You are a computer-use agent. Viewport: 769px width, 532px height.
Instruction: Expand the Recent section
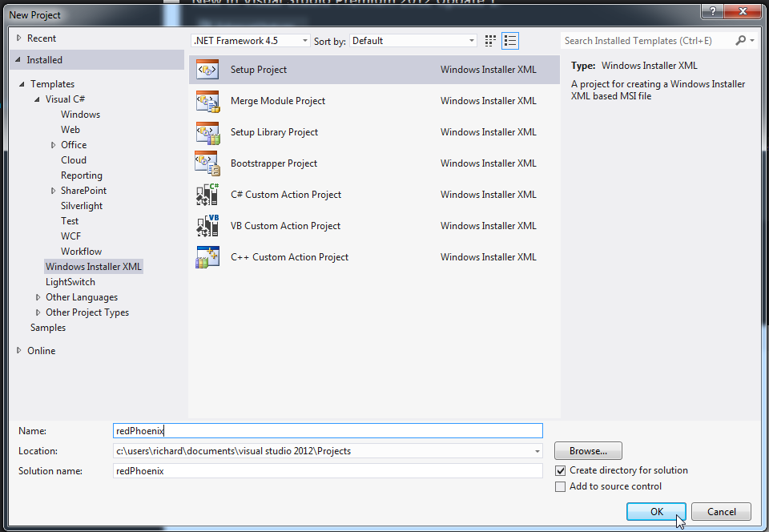pos(18,38)
